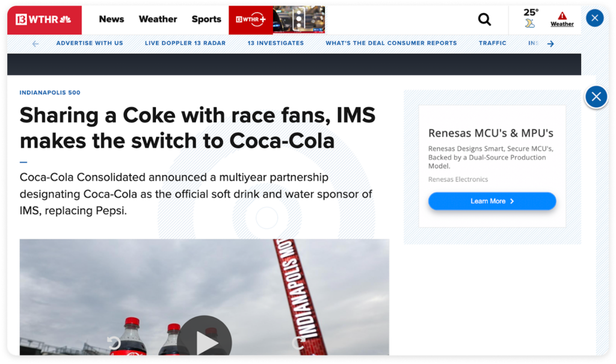The width and height of the screenshot is (616, 364).
Task: Click the 25° temperature display
Action: click(x=529, y=11)
